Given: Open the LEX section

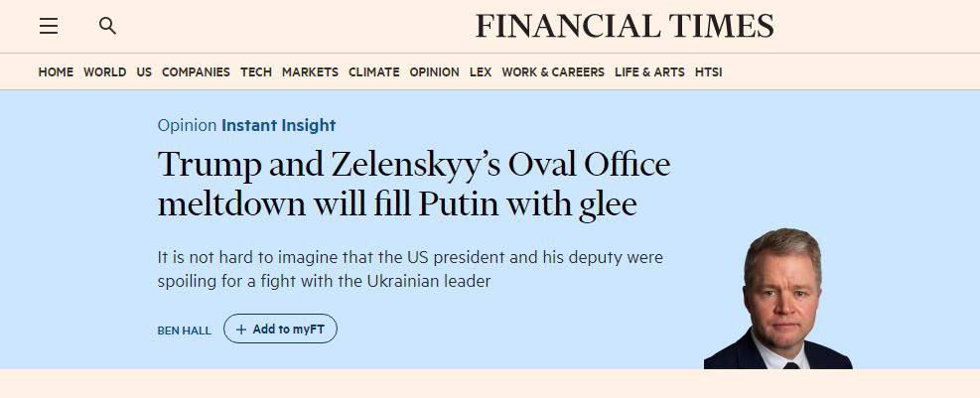Looking at the screenshot, I should click(481, 72).
